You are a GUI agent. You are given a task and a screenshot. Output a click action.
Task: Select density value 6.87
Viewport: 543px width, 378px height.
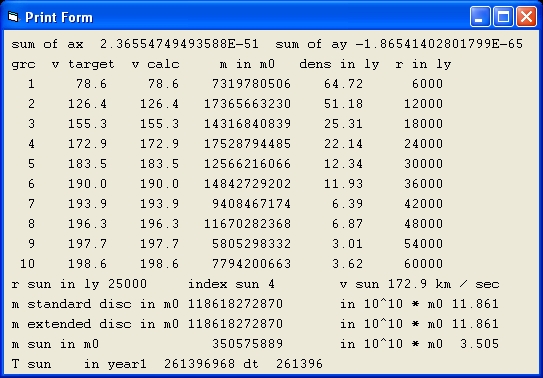347,224
